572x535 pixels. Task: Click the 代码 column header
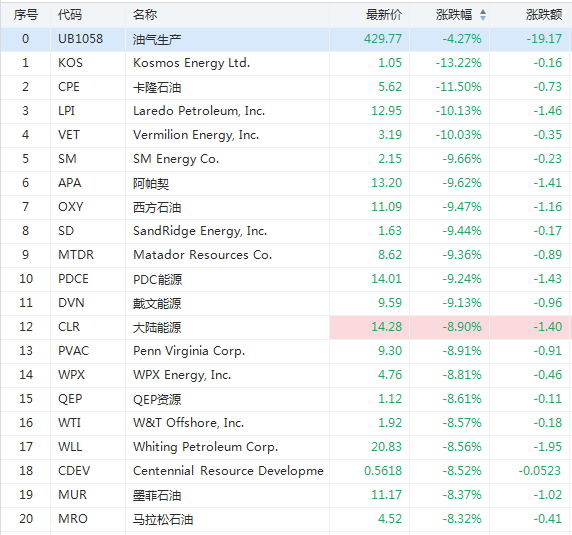coord(70,15)
